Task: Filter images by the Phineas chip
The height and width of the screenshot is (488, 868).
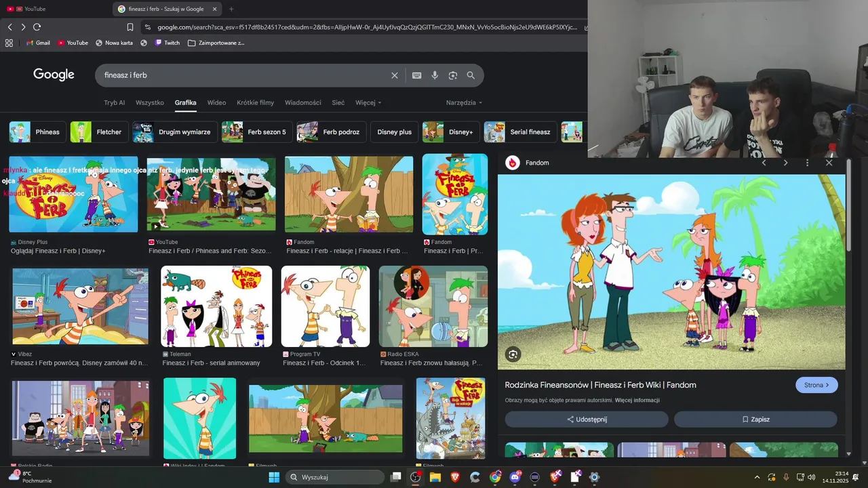Action: tap(38, 132)
